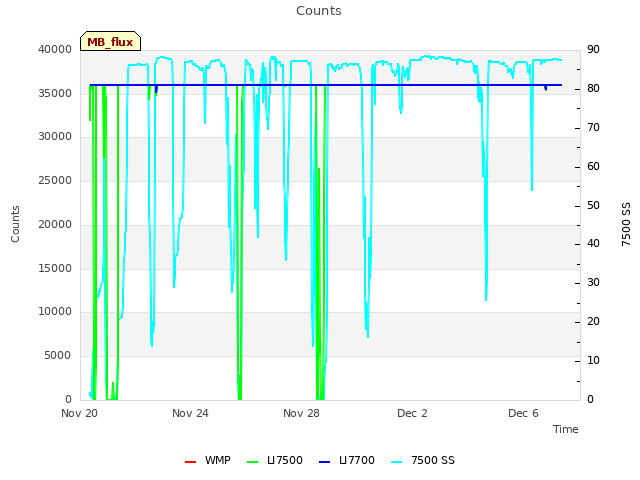Click the red WMP legend swatch

190,462
